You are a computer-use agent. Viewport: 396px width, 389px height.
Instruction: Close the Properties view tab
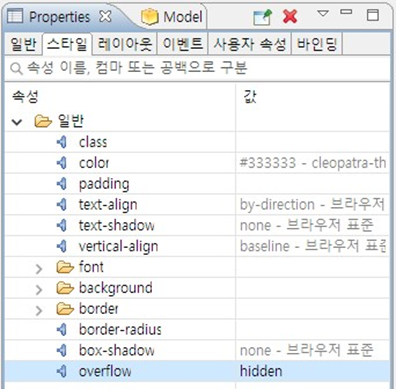tap(105, 16)
